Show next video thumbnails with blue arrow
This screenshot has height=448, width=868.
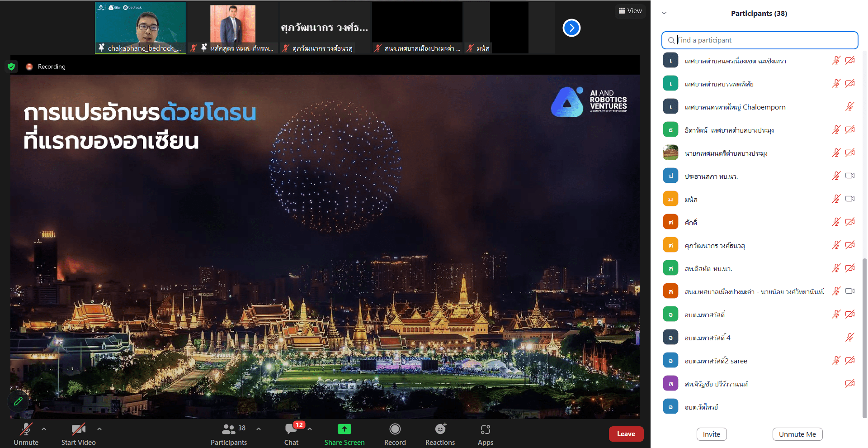[571, 28]
